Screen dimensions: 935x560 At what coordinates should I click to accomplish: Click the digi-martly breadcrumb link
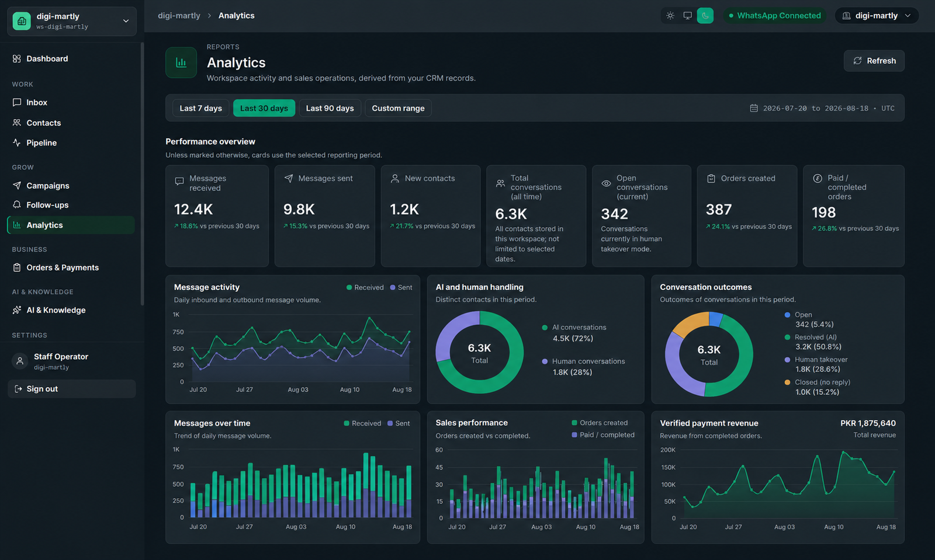coord(179,16)
